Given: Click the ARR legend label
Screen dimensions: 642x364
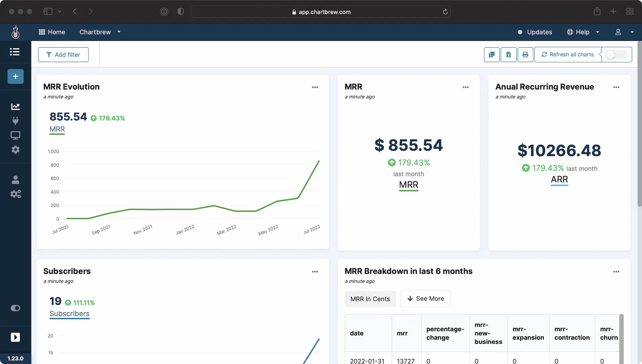Looking at the screenshot, I should coord(559,180).
